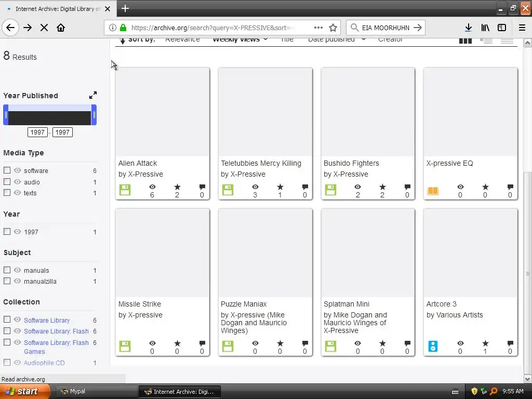532x399 pixels.
Task: Go forward one page
Action: tap(28, 28)
